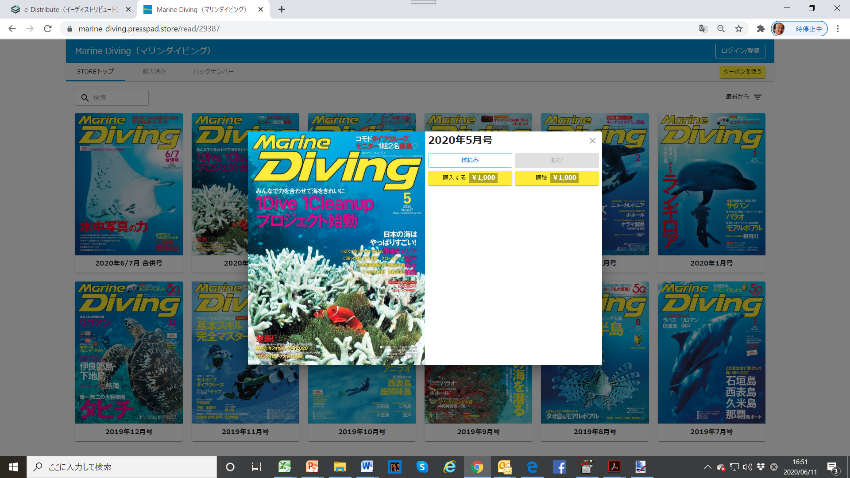The image size is (850, 478).
Task: Close the 2020年5月号 popup dialog
Action: [592, 141]
